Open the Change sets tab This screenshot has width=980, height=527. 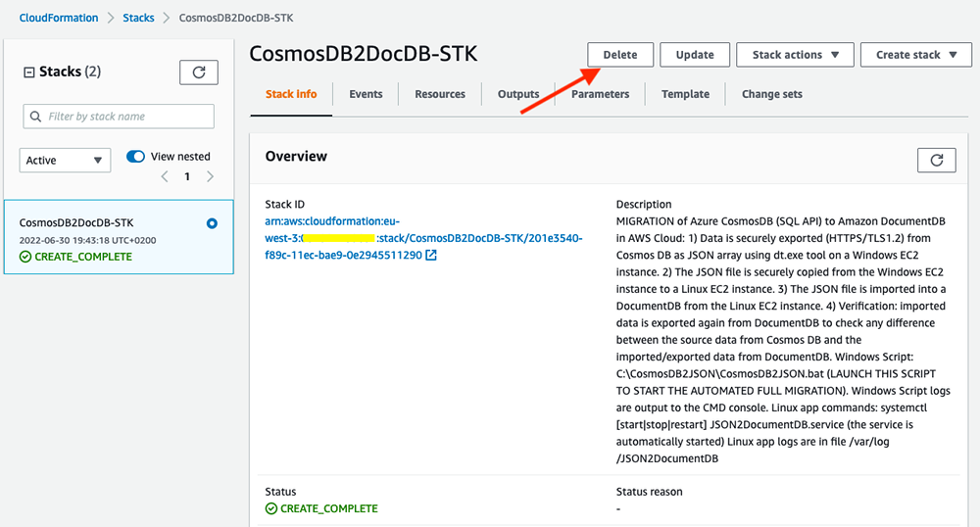pos(772,94)
